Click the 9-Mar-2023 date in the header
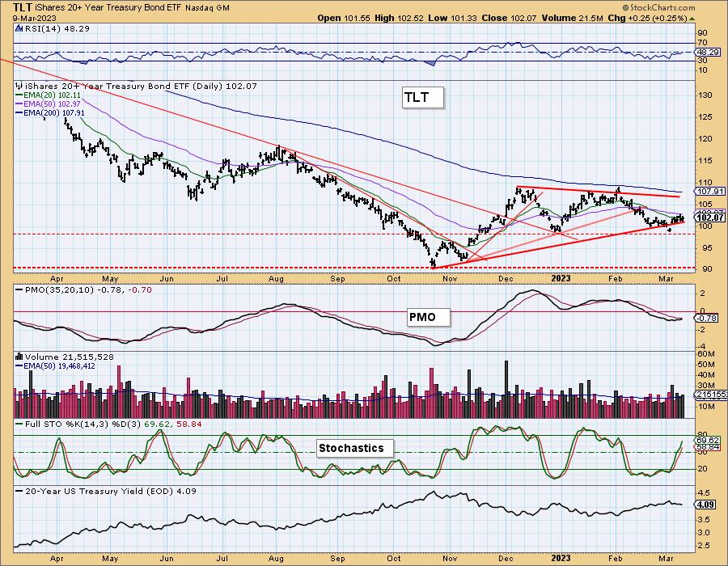The image size is (728, 566). tap(35, 18)
